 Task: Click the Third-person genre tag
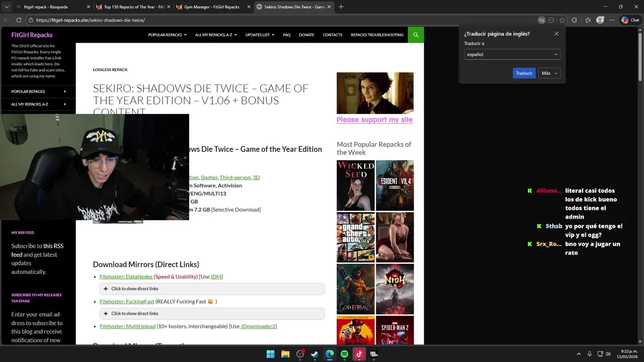pos(235,177)
